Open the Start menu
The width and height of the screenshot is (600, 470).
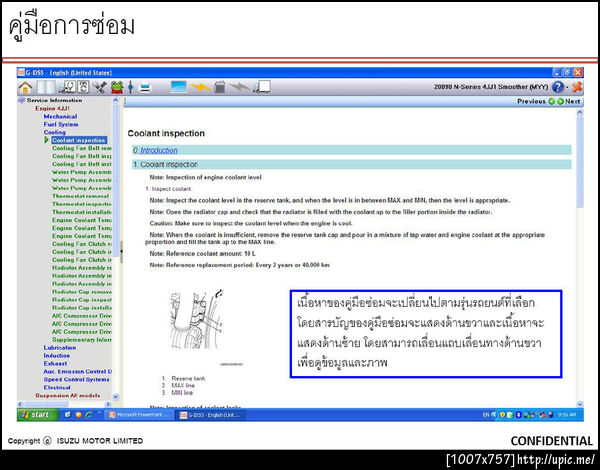(38, 415)
